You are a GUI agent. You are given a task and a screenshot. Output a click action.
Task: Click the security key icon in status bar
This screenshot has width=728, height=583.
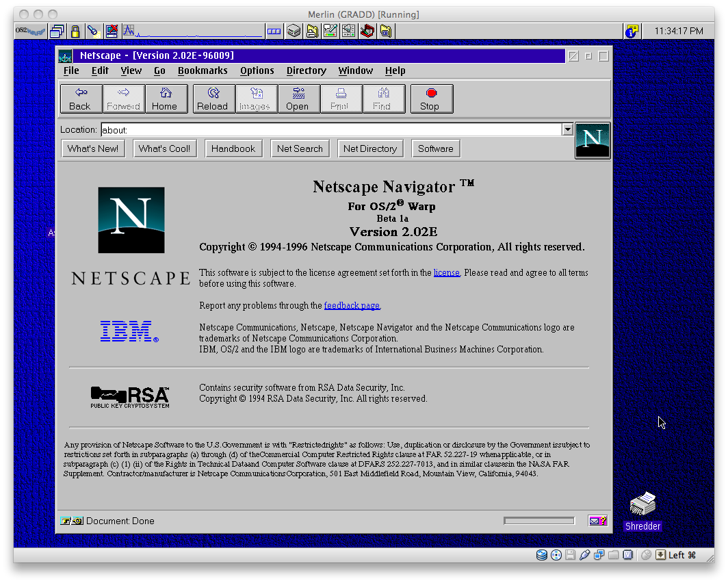[71, 521]
